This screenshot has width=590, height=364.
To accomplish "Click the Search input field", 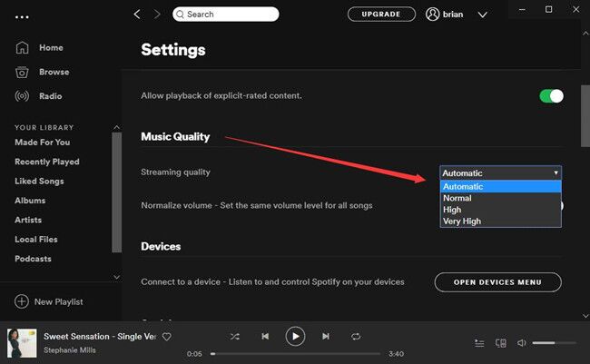I will pyautogui.click(x=226, y=15).
